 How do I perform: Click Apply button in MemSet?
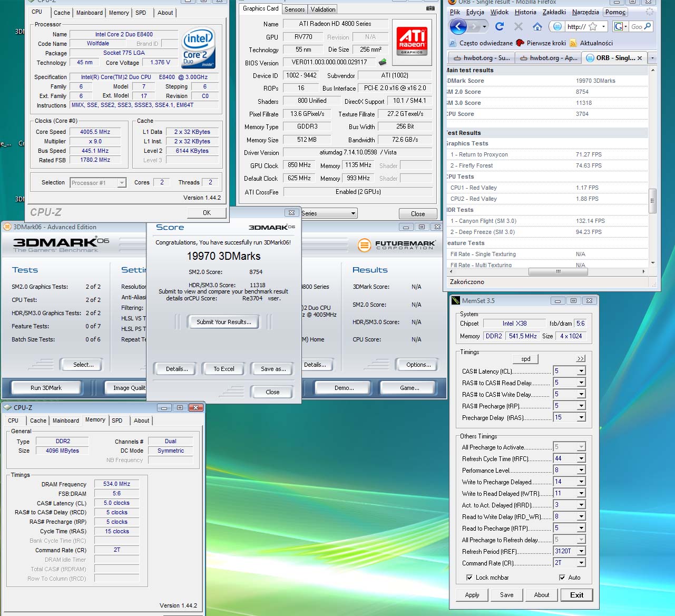(472, 595)
